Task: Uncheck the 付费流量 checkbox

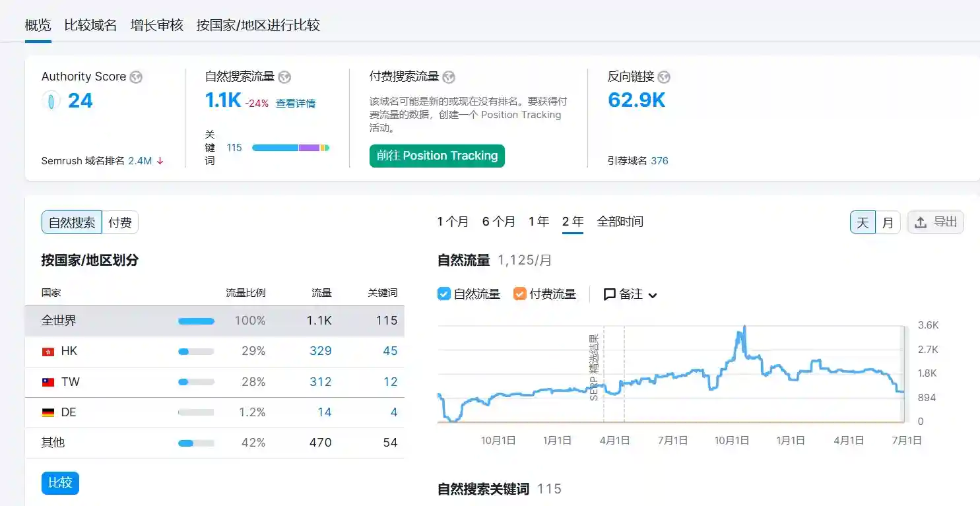Action: [519, 294]
